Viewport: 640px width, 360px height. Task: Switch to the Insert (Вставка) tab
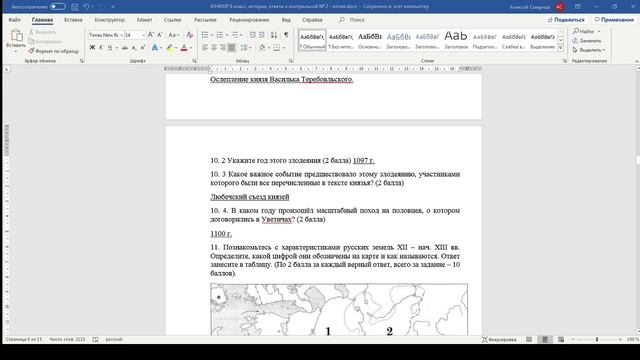click(73, 20)
